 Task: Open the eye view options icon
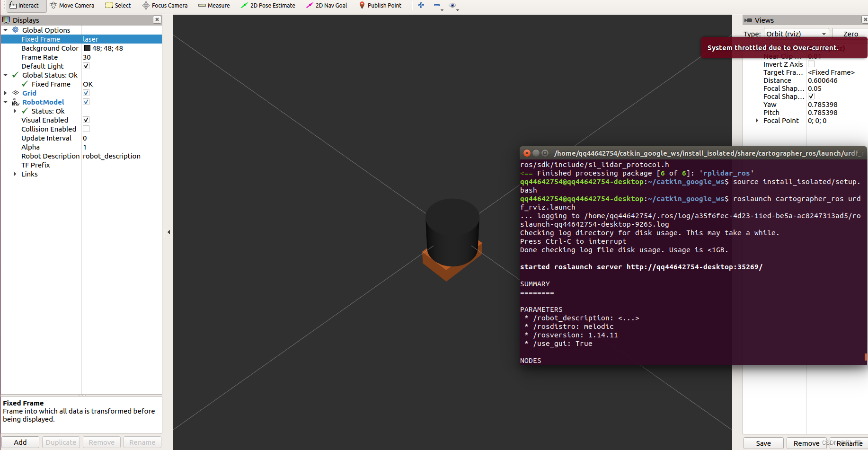click(x=452, y=6)
